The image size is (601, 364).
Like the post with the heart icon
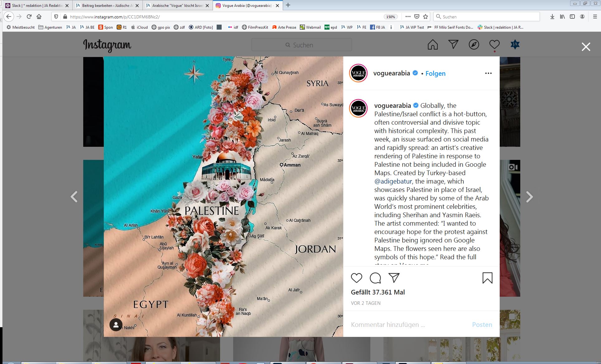pyautogui.click(x=356, y=278)
